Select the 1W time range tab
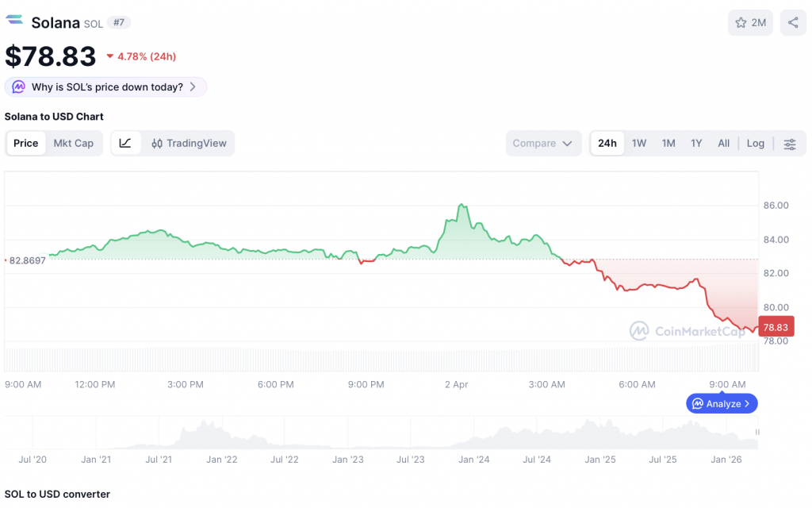Image resolution: width=812 pixels, height=508 pixels. coord(638,143)
